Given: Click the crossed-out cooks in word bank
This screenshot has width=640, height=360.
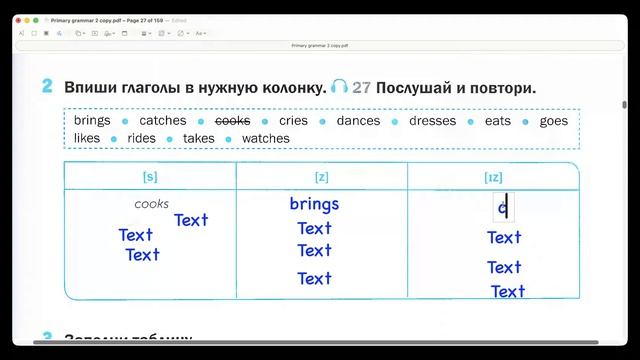Looking at the screenshot, I should [233, 120].
